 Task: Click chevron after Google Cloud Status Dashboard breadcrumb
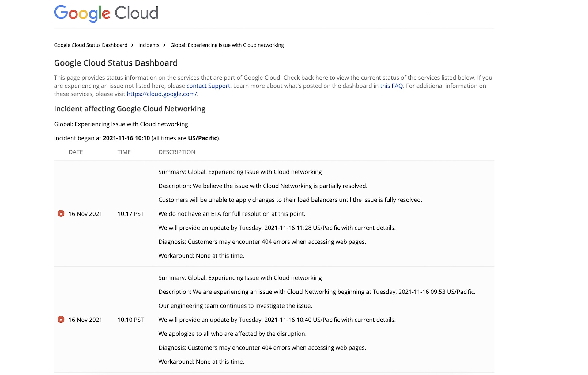132,45
